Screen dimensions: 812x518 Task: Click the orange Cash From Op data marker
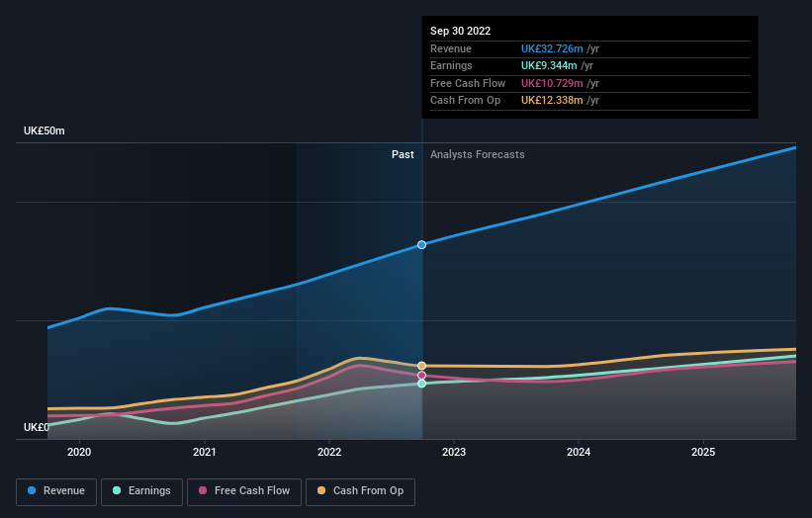(422, 366)
